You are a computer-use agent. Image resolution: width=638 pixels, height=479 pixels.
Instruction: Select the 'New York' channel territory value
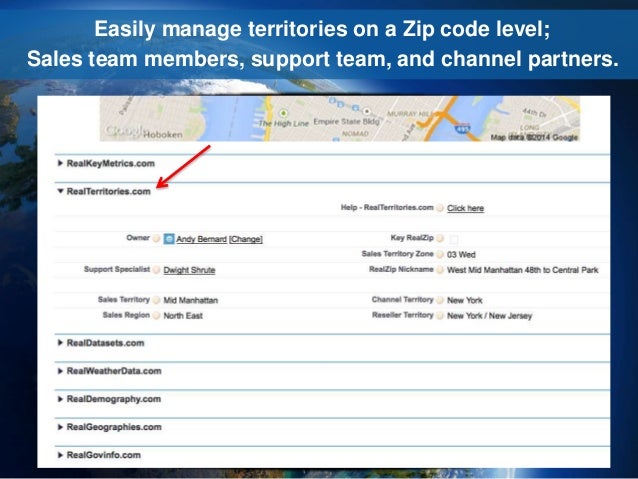coord(465,301)
